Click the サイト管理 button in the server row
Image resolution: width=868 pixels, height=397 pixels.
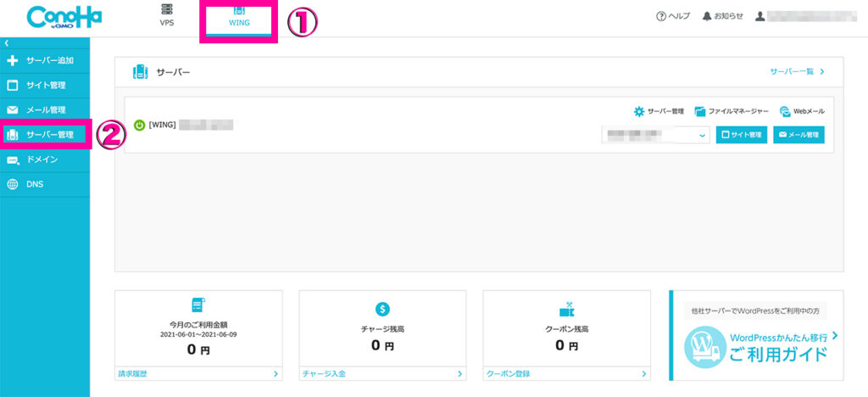pos(741,135)
